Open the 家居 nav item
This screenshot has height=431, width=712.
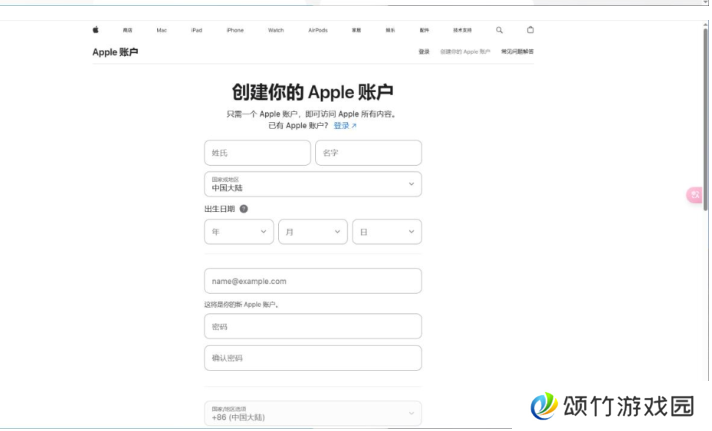pyautogui.click(x=356, y=30)
